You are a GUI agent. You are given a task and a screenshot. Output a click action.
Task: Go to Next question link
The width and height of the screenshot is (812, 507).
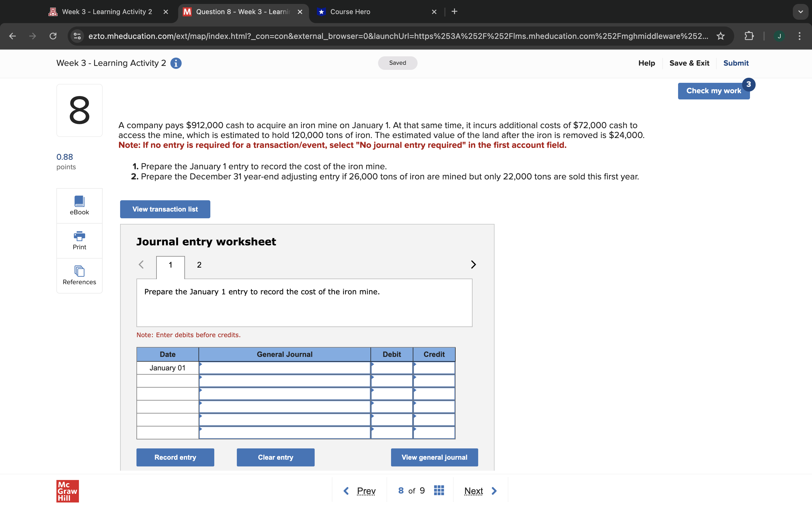473,491
